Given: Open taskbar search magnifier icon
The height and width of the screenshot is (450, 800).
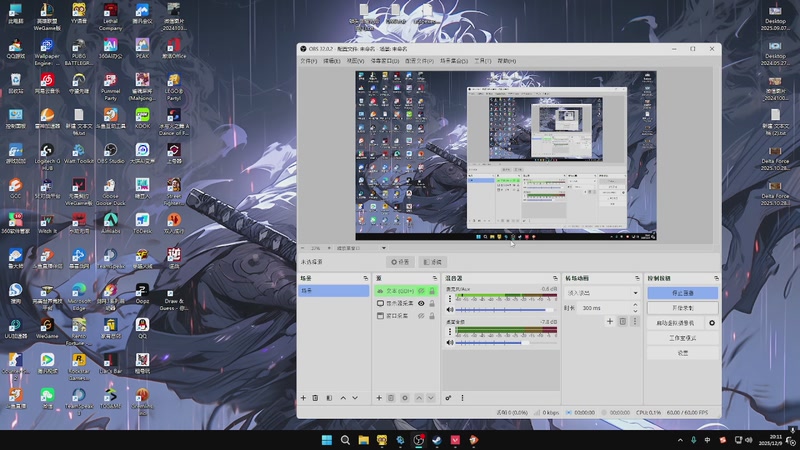Looking at the screenshot, I should click(345, 440).
